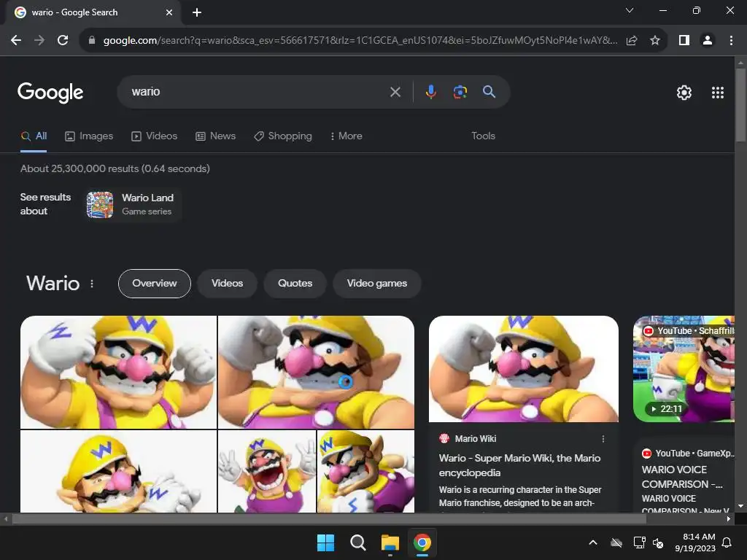The width and height of the screenshot is (747, 560).
Task: Click Chrome icon in the taskbar
Action: [422, 542]
